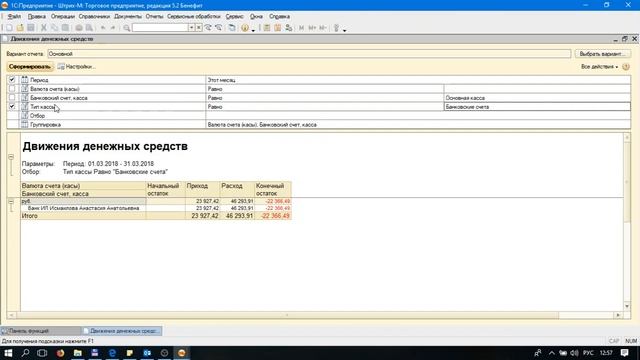Click the Help info toolbar icon

pos(245,28)
